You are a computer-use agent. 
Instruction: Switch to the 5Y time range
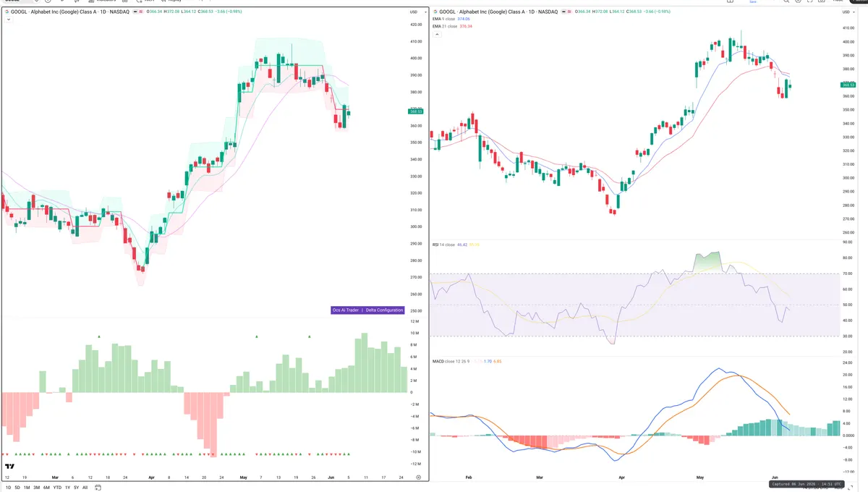tap(76, 488)
